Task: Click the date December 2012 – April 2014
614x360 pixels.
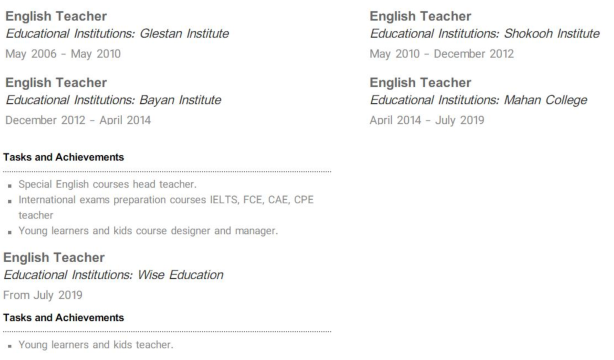Action: (x=78, y=120)
